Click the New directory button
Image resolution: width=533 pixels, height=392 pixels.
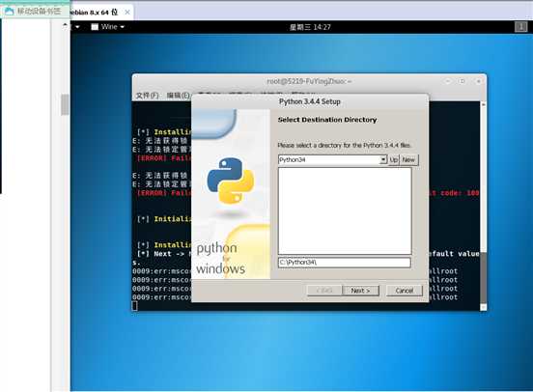pos(408,159)
